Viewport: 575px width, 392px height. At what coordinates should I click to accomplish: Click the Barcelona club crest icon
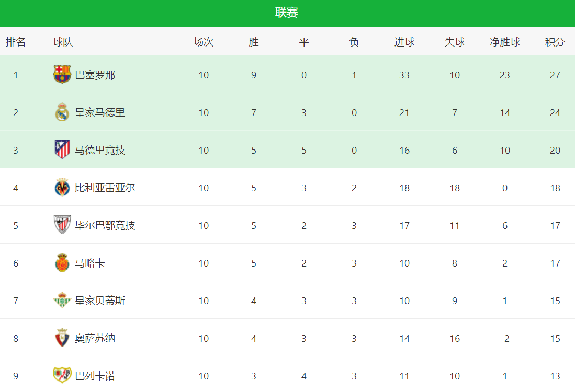tap(62, 74)
